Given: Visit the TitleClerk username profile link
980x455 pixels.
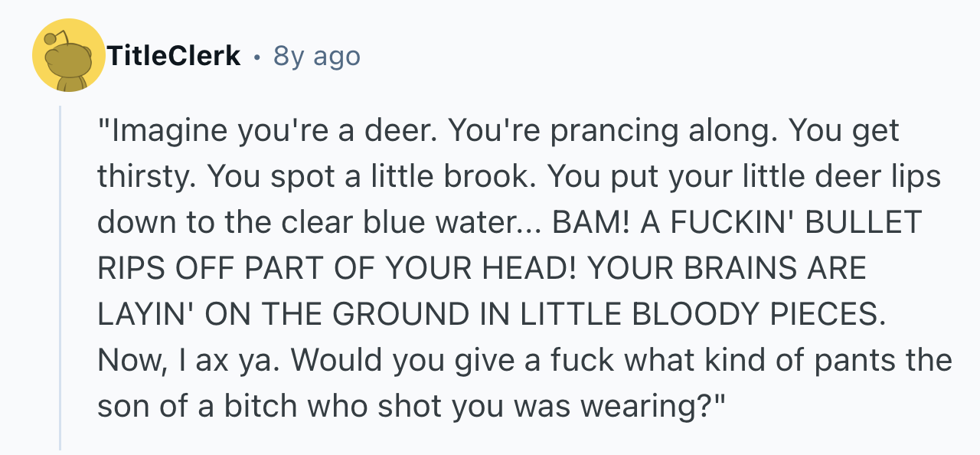Looking at the screenshot, I should pos(175,56).
